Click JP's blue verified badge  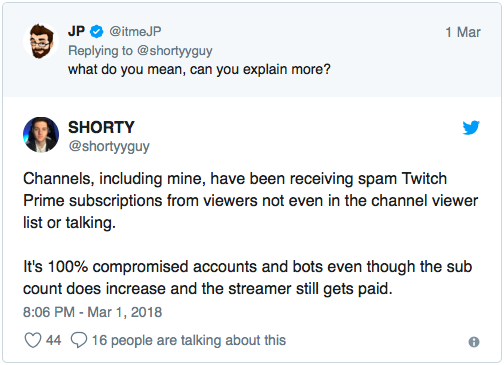[x=97, y=32]
